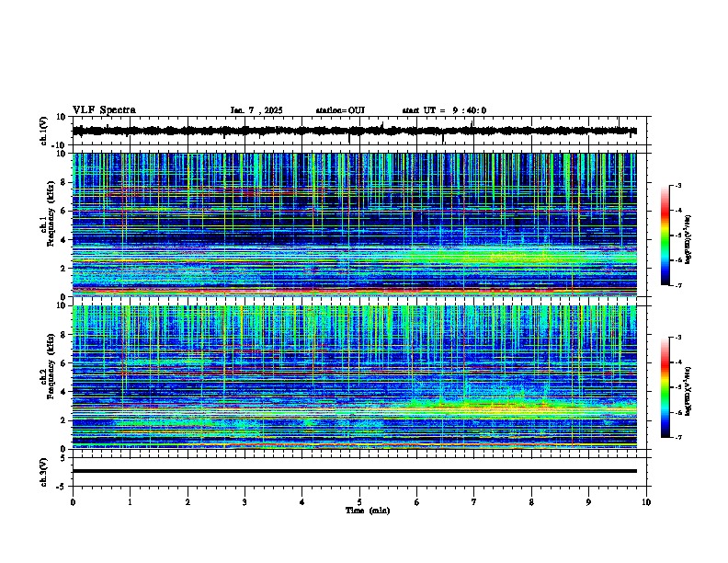Click the ch.1 spectrogram color scale bar
This screenshot has width=728, height=563.
[x=665, y=236]
